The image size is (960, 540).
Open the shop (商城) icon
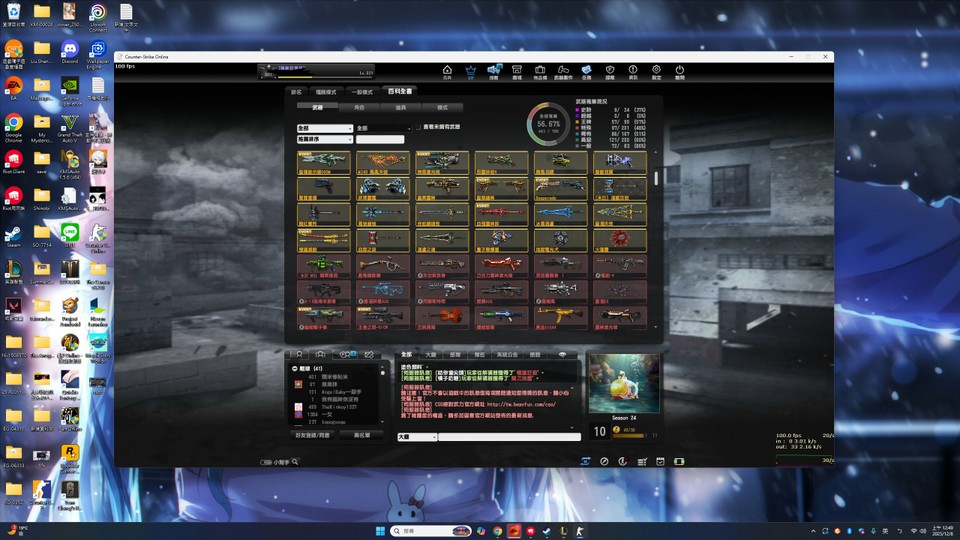pyautogui.click(x=517, y=72)
